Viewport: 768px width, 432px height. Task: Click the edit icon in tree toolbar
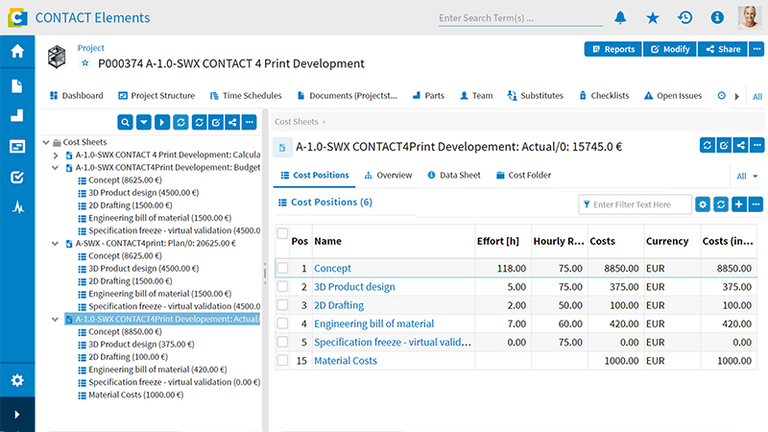216,122
